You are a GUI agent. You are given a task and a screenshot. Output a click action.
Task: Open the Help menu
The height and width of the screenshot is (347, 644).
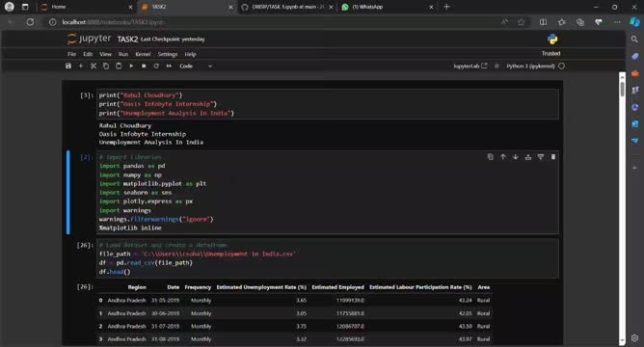click(190, 54)
